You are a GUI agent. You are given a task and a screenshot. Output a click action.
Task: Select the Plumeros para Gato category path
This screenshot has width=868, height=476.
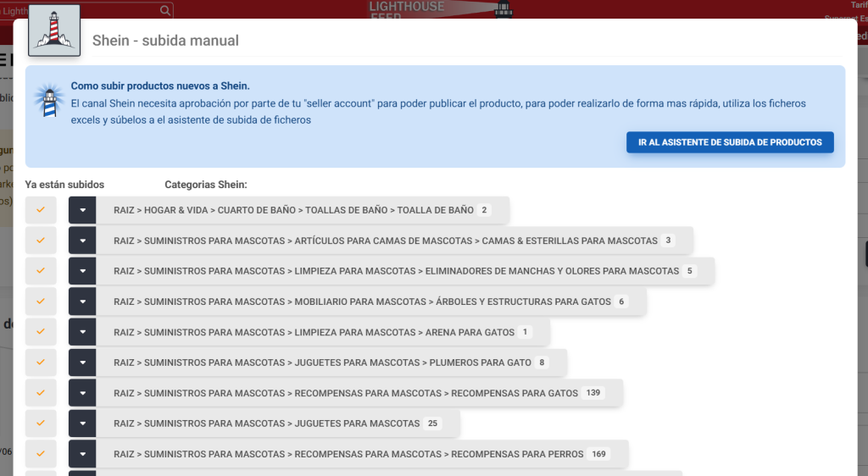(322, 363)
